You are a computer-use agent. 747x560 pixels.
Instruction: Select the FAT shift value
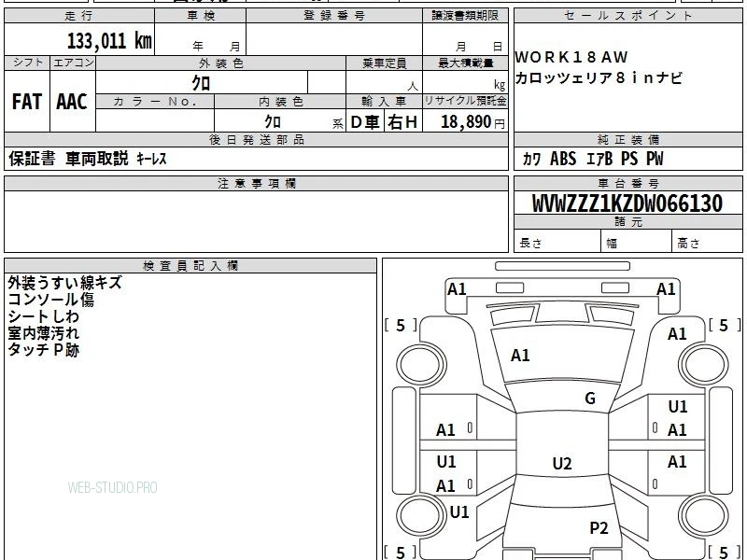27,102
